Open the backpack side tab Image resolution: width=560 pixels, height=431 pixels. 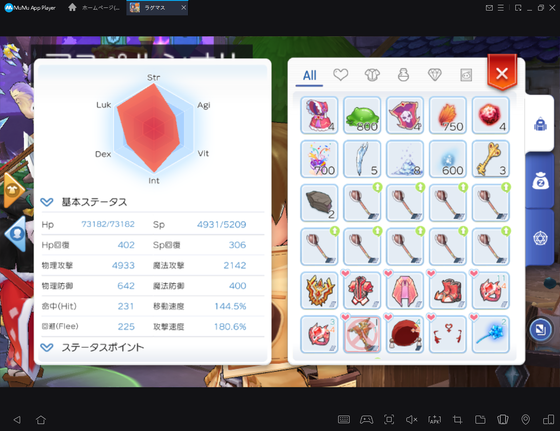[540, 124]
